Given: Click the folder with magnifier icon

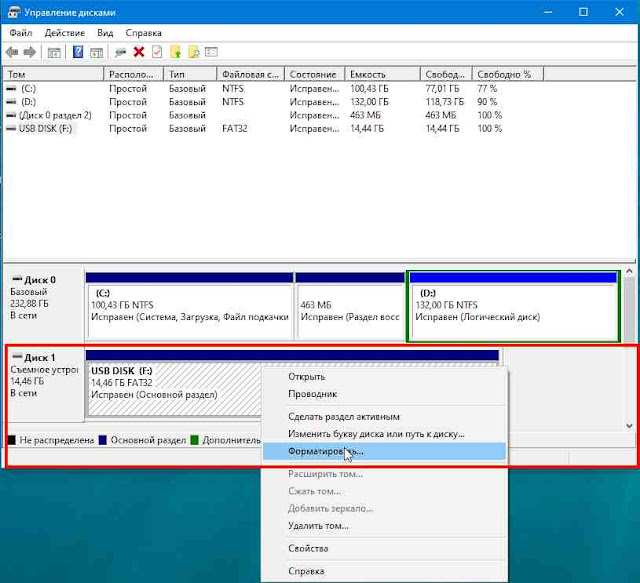Looking at the screenshot, I should [x=193, y=52].
